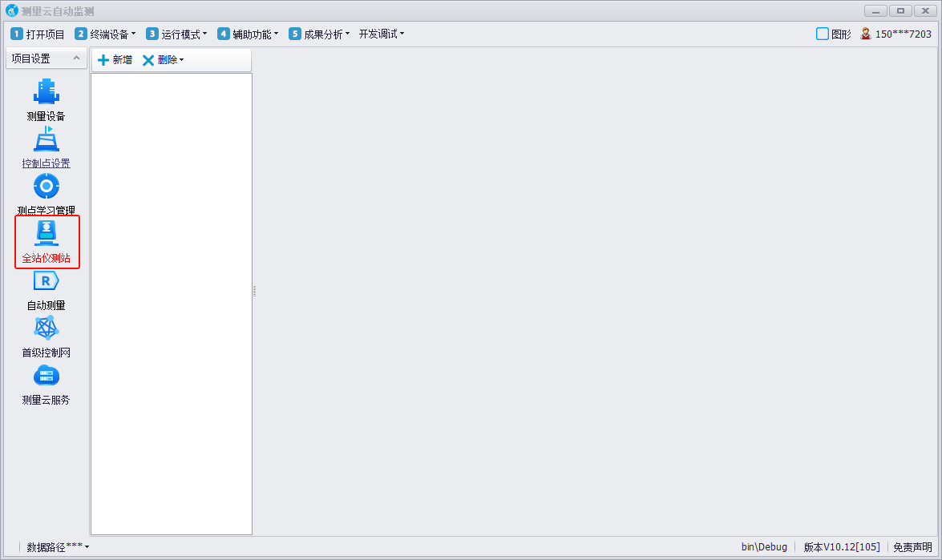Open the 测量设备 sidebar icon

click(46, 92)
